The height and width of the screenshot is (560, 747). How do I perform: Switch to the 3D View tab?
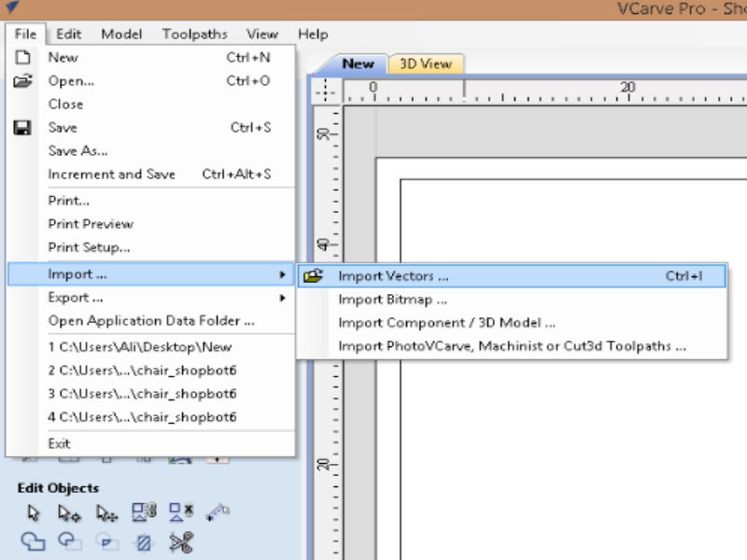click(x=426, y=63)
